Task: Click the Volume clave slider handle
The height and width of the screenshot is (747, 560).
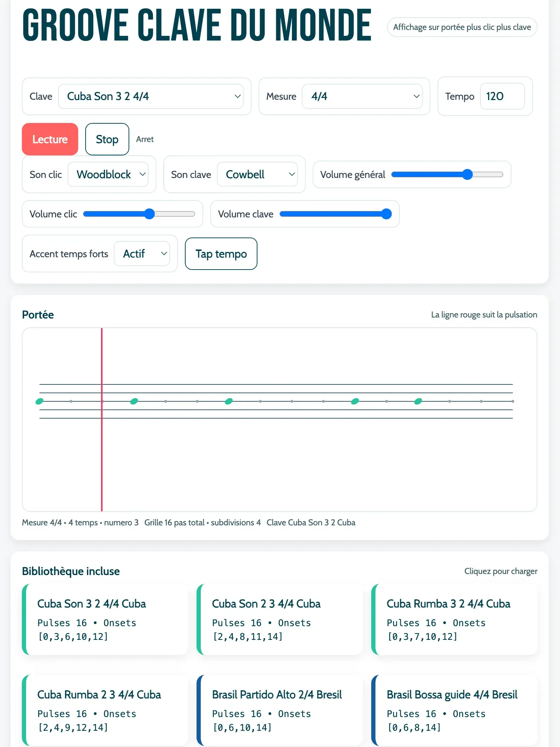Action: coord(386,214)
